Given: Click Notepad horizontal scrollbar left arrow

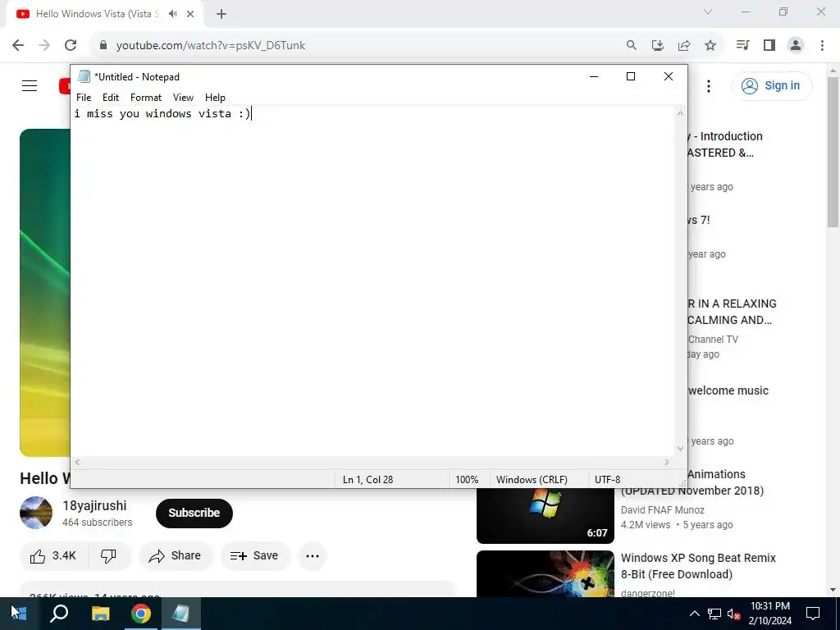Looking at the screenshot, I should tap(78, 463).
